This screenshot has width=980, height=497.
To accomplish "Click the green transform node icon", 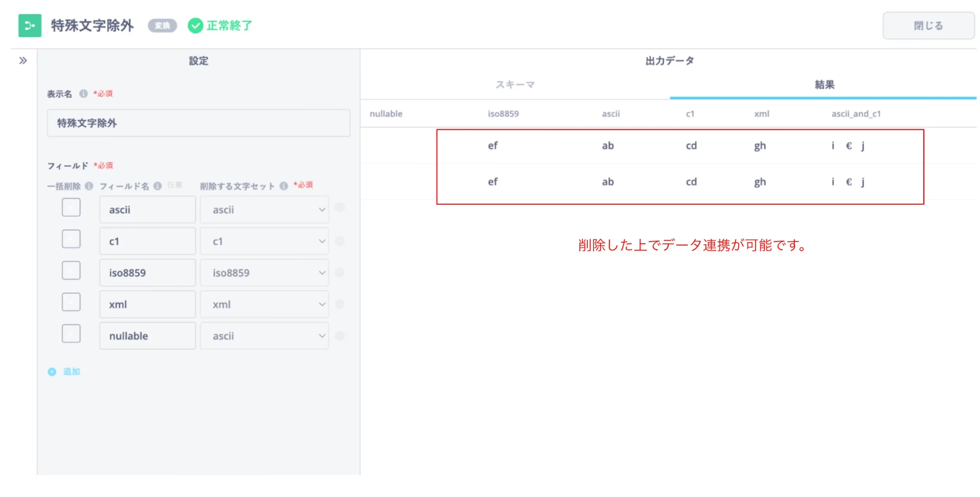I will 29,26.
